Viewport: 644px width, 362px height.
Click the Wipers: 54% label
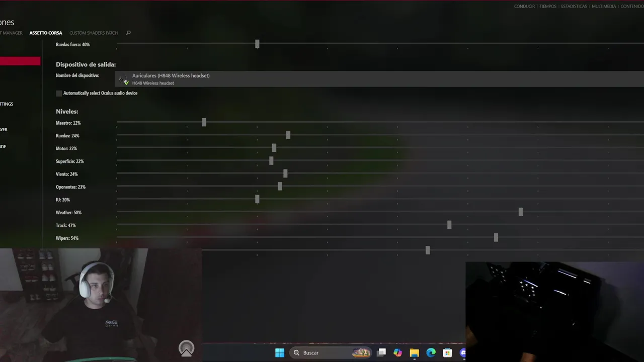(x=67, y=238)
